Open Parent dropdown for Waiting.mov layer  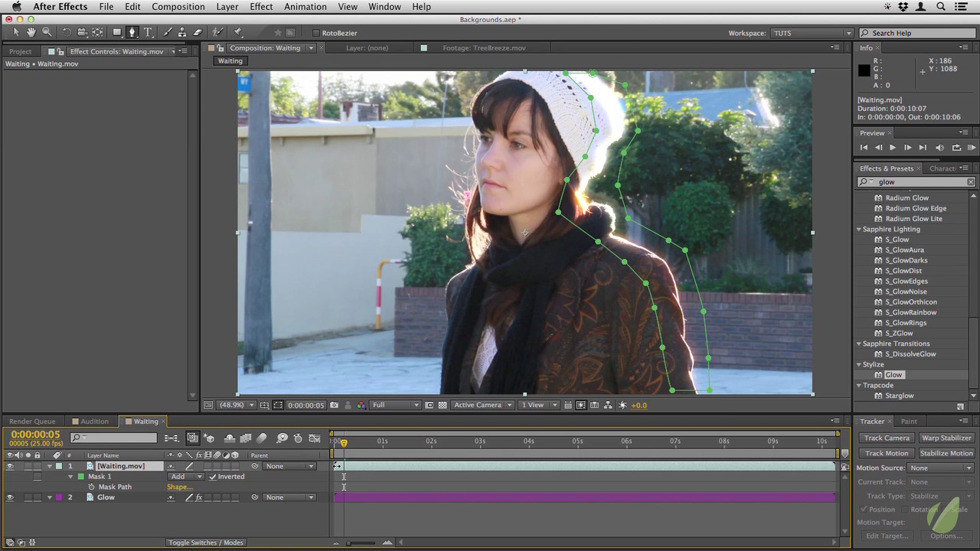(x=289, y=466)
